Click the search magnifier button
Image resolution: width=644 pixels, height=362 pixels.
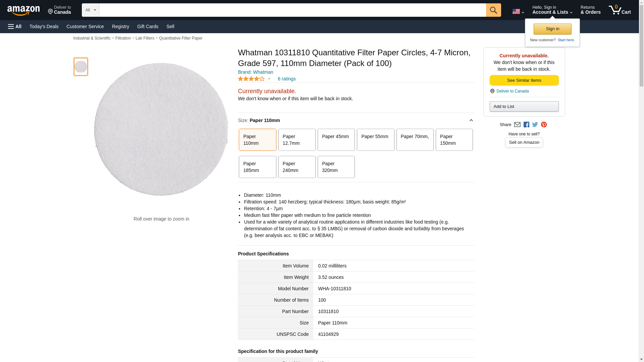(493, 10)
